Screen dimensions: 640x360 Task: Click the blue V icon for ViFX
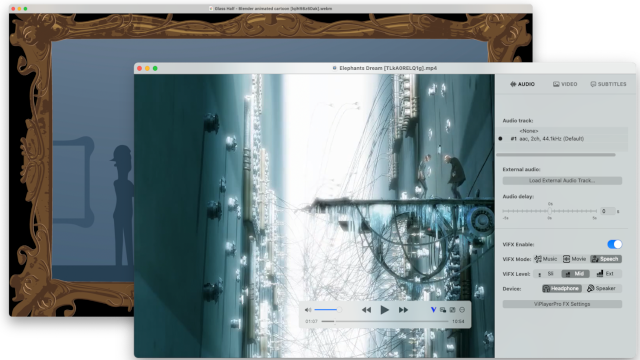433,310
